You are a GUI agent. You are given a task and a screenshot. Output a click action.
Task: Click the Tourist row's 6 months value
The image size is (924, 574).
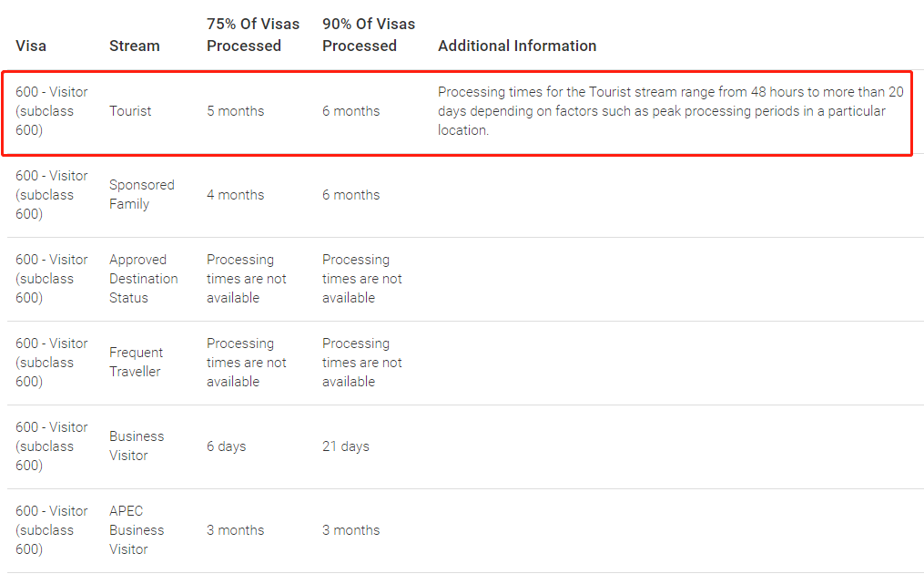pos(350,111)
